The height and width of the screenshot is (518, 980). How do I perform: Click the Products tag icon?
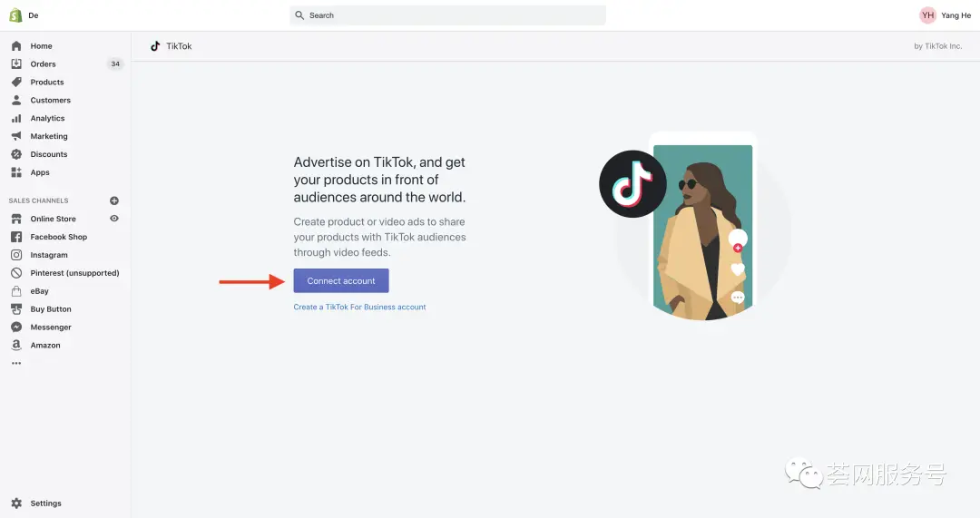point(16,83)
